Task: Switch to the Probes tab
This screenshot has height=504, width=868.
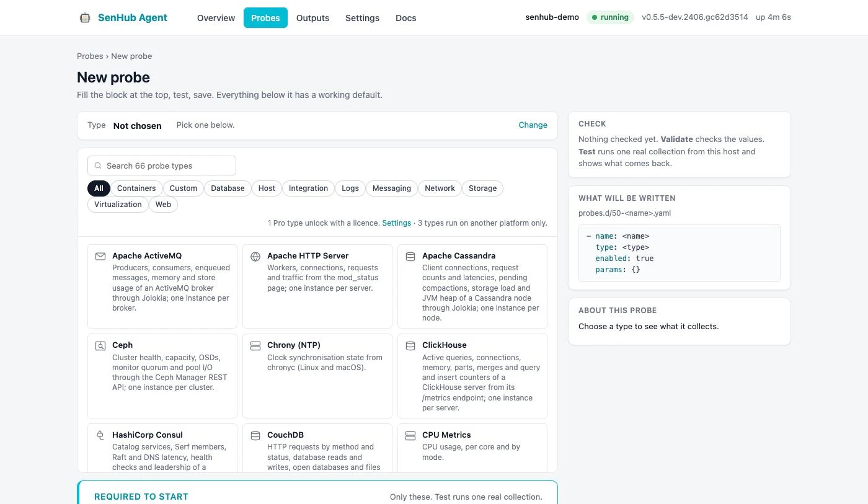Action: 265,18
